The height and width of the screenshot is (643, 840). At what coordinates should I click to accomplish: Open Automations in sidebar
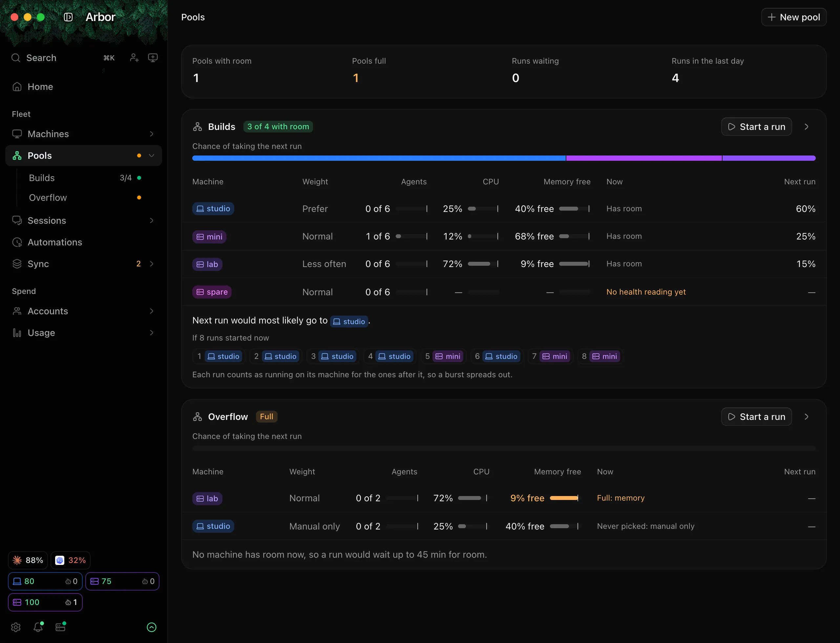click(83, 242)
